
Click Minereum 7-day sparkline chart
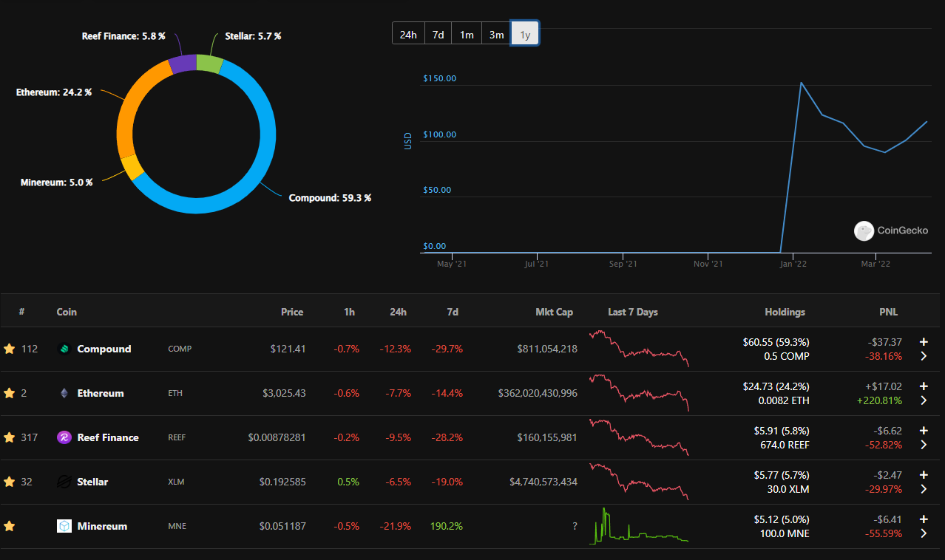pos(639,526)
